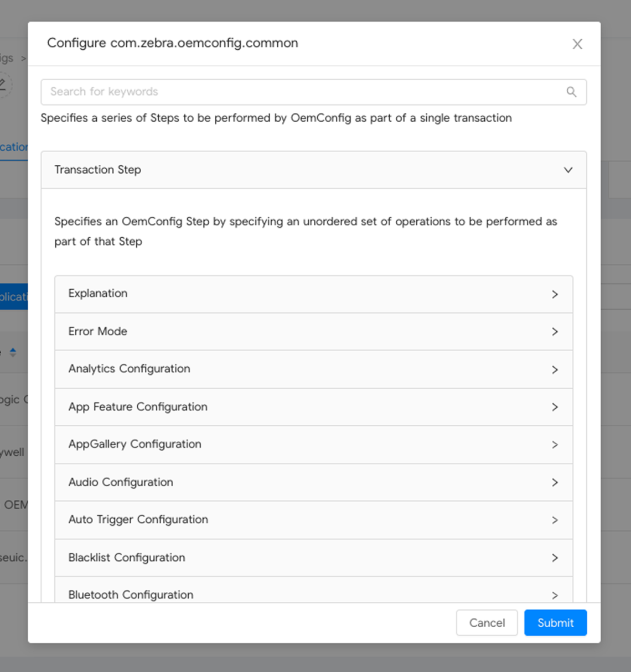This screenshot has height=672, width=631.
Task: Expand the Error Mode row
Action: 313,331
